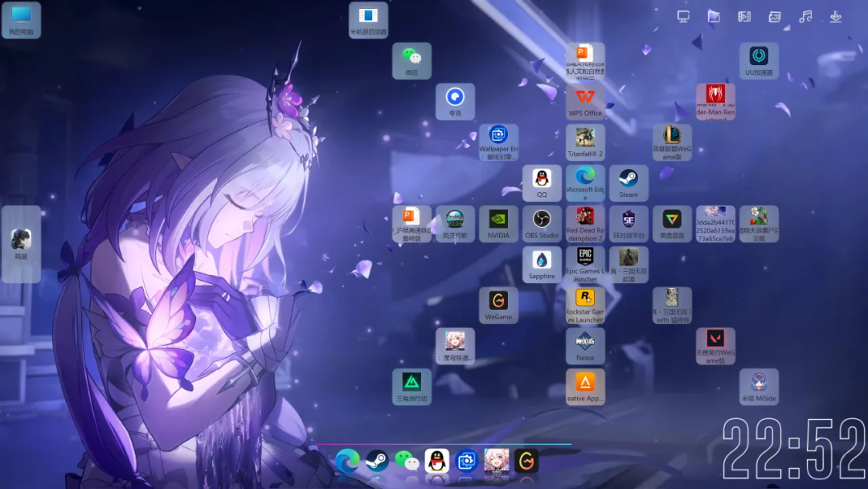Screen dimensions: 868x489
Task: Click the download arrow icon at top right
Action: (x=836, y=17)
